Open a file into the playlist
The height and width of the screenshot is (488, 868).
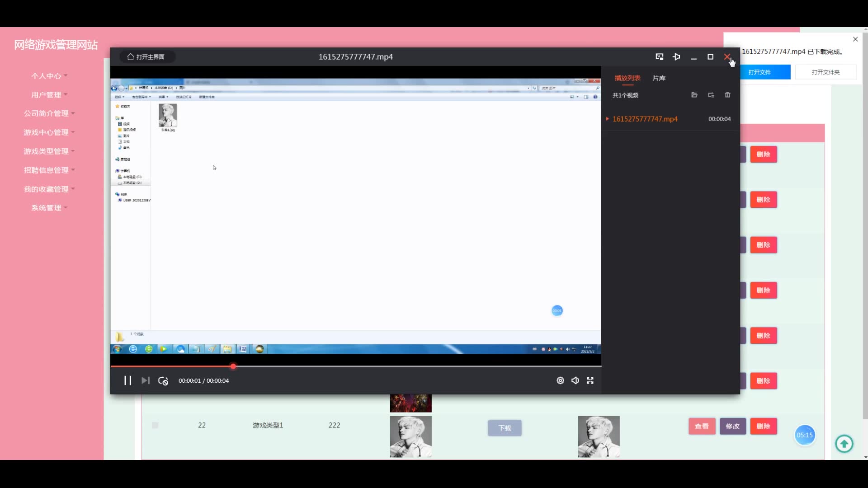pyautogui.click(x=694, y=95)
